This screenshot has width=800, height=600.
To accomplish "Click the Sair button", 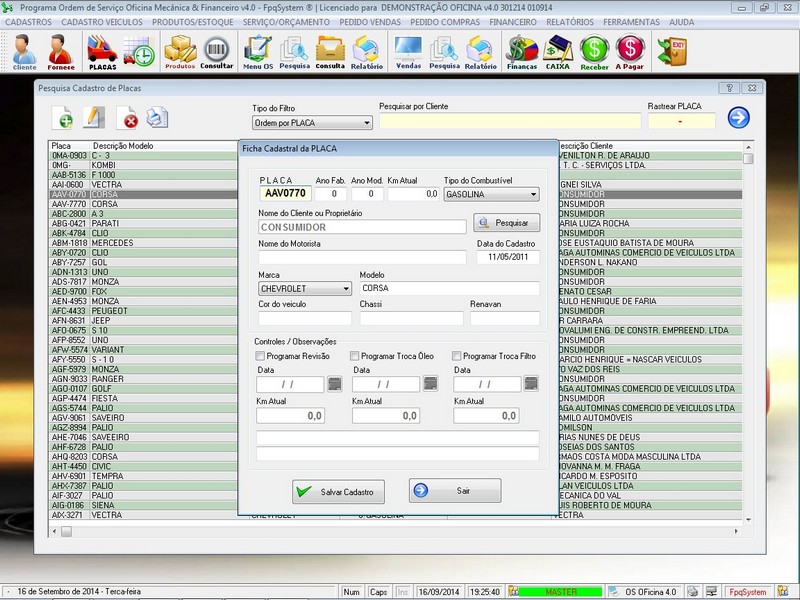I will [455, 490].
